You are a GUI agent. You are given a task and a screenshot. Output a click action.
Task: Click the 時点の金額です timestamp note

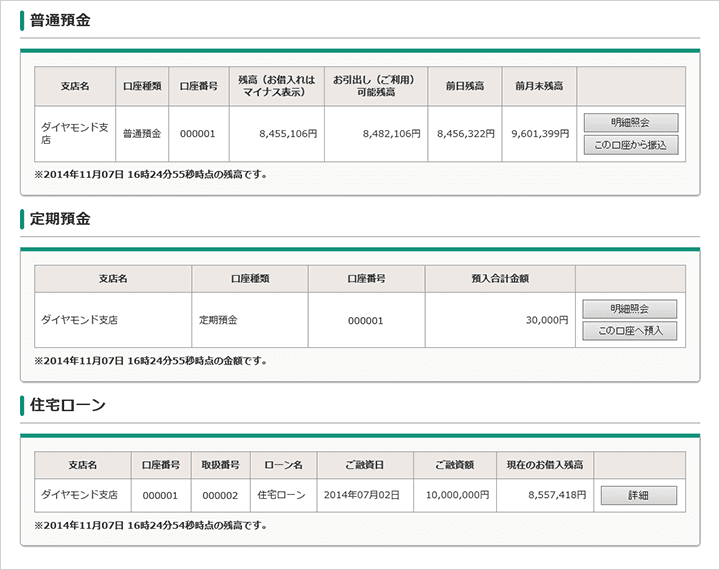(x=151, y=361)
